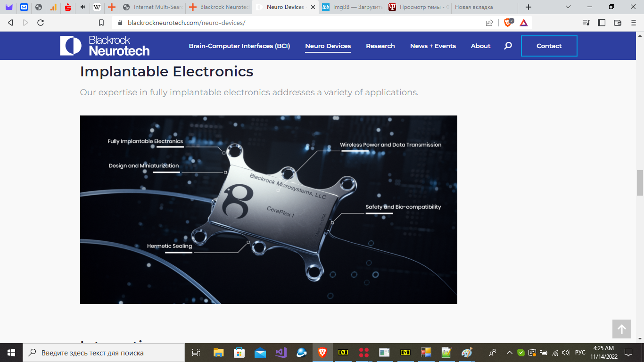
Task: Switch the РУС input language indicator
Action: pos(581,353)
